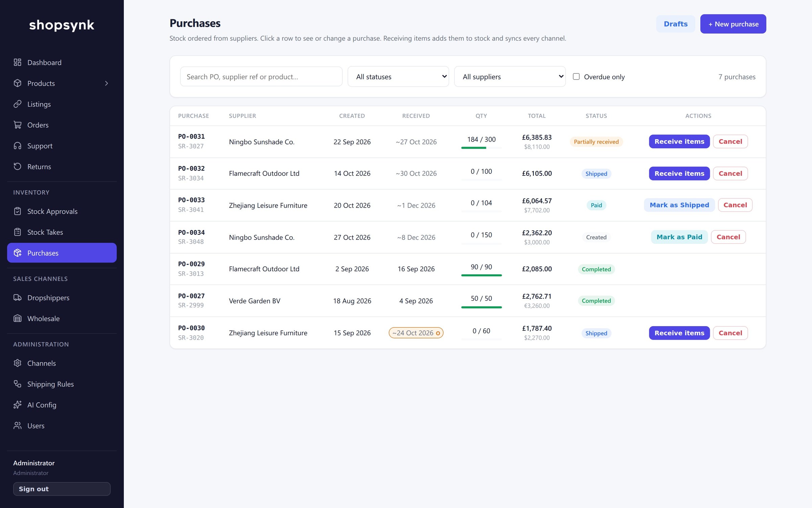
Task: Open the Dashboard grid icon
Action: (x=18, y=62)
